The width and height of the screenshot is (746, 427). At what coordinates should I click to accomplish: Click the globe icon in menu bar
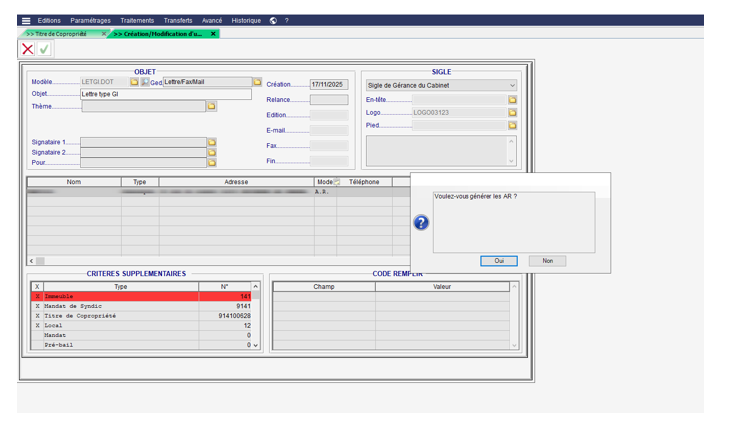(x=273, y=20)
